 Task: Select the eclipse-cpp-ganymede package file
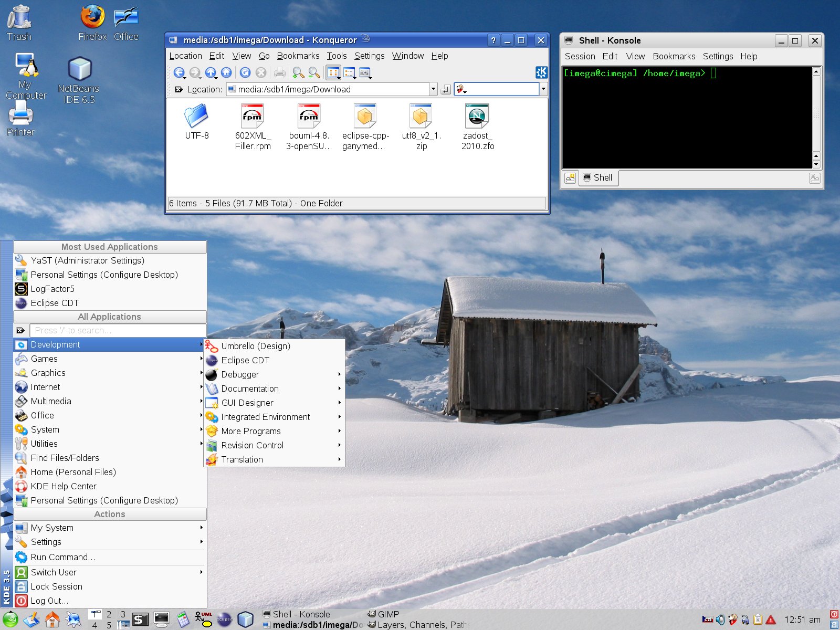coord(365,127)
